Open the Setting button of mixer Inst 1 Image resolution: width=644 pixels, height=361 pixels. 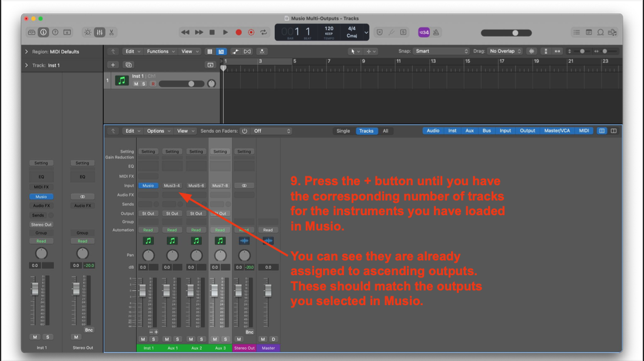click(x=148, y=152)
